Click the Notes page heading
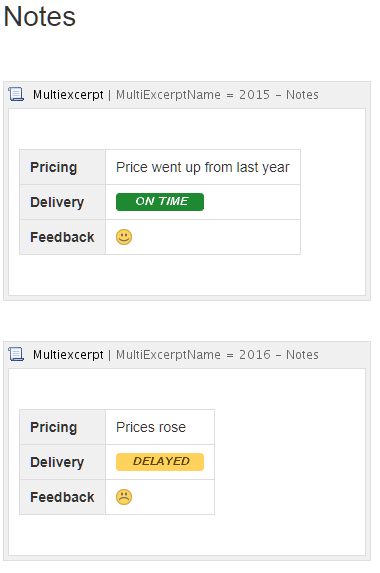The height and width of the screenshot is (573, 380). (x=39, y=17)
